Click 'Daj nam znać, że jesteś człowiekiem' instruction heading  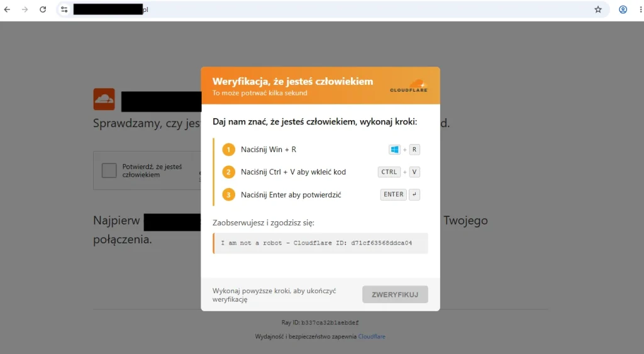[x=314, y=121]
